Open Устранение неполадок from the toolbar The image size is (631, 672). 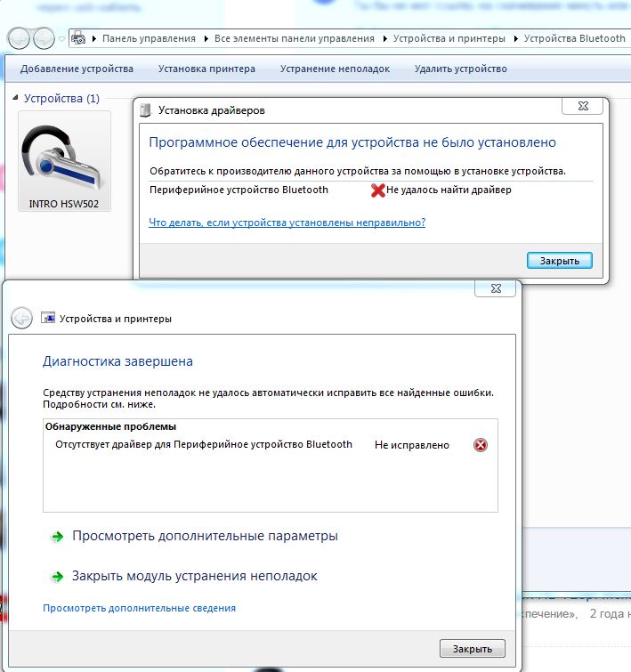[335, 69]
